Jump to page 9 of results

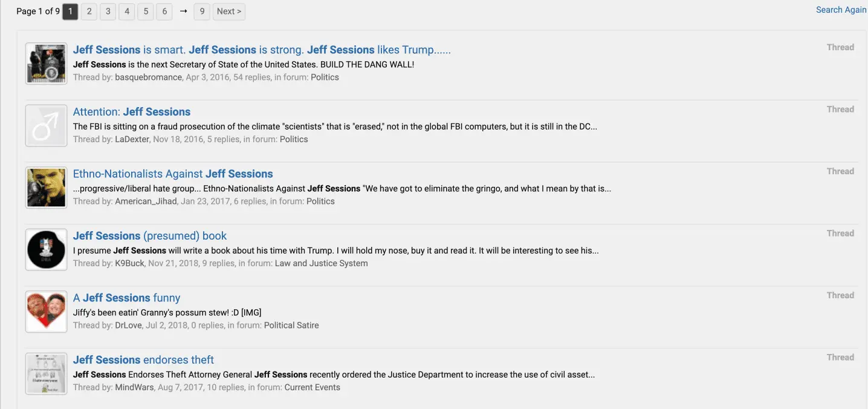(x=202, y=11)
